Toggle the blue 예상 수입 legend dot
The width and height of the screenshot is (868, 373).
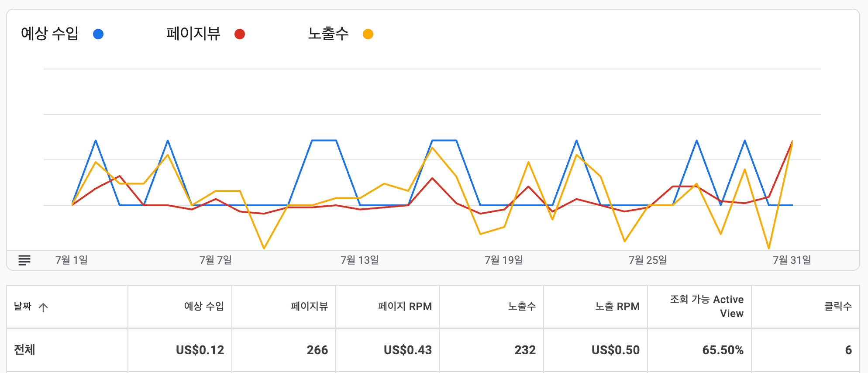(98, 34)
